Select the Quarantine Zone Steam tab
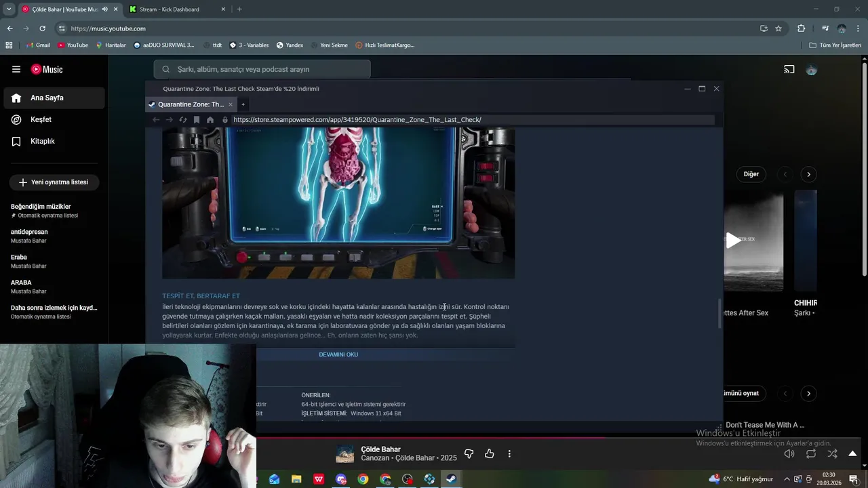This screenshot has height=488, width=868. tap(191, 104)
